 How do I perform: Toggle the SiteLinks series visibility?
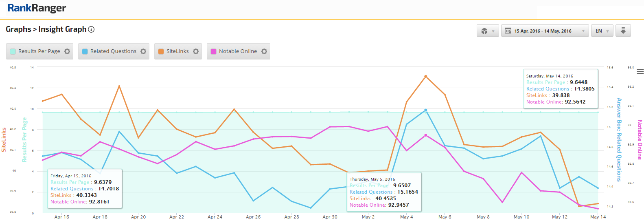[177, 51]
